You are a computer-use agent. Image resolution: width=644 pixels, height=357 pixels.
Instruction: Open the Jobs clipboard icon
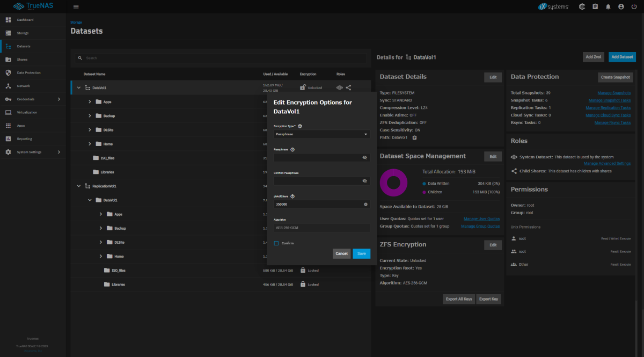click(595, 6)
